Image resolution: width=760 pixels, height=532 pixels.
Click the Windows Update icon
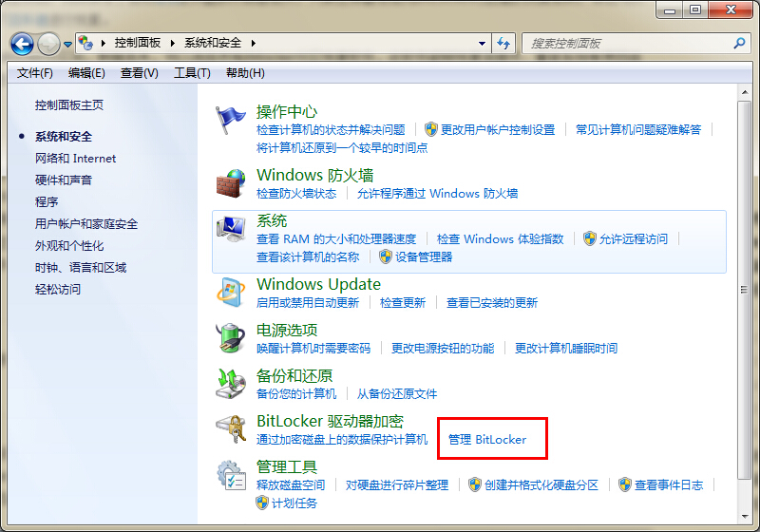pyautogui.click(x=230, y=292)
